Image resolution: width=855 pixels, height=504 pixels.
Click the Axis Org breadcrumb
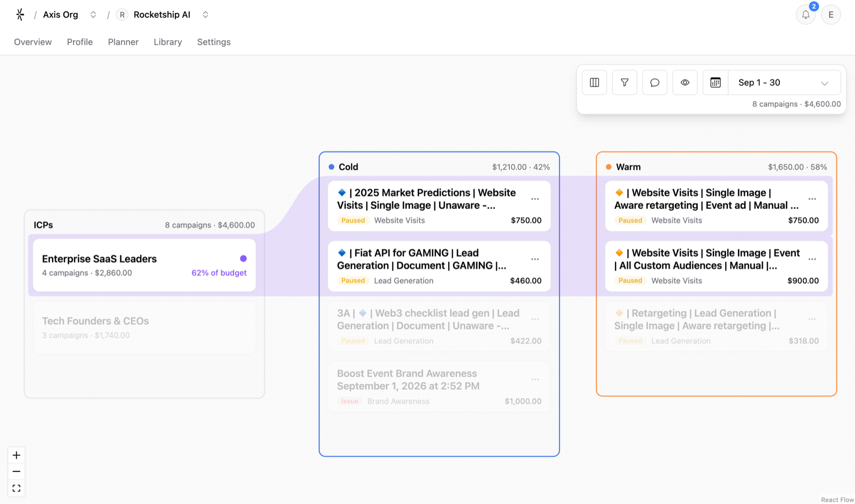(60, 15)
